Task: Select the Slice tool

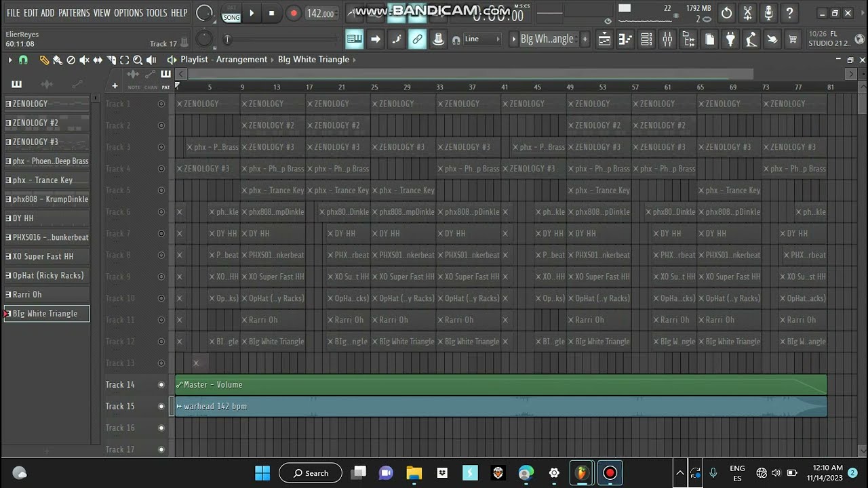Action: tap(111, 60)
